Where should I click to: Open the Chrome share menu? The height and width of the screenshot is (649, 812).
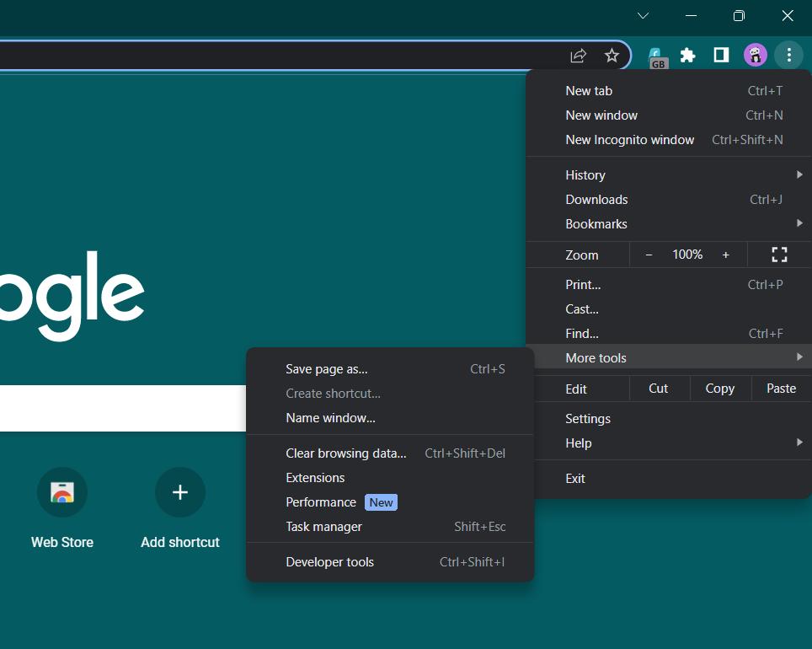pos(578,55)
